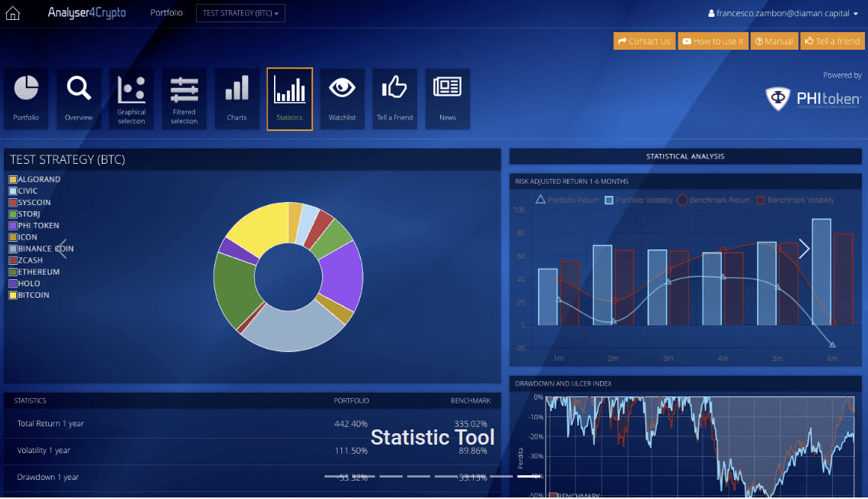Open the Filtered selection tool

coord(184,98)
